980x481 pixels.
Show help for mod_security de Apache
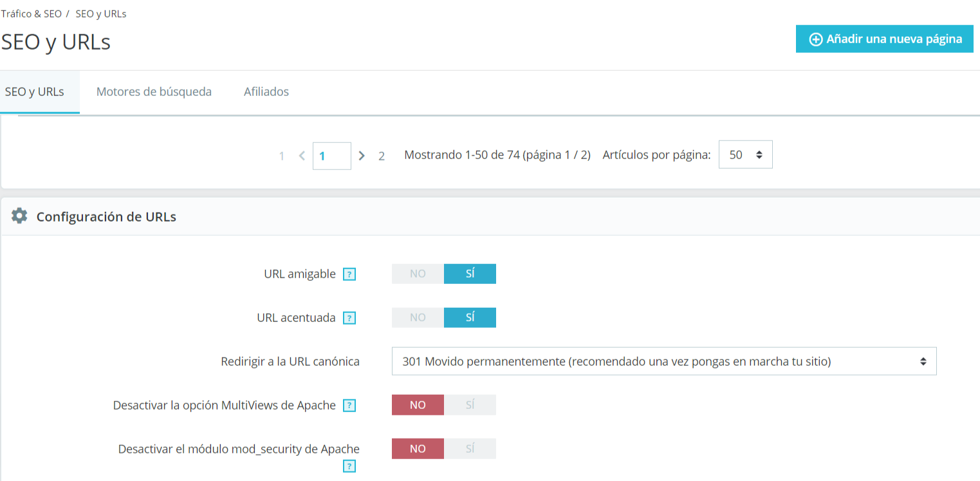coord(349,466)
